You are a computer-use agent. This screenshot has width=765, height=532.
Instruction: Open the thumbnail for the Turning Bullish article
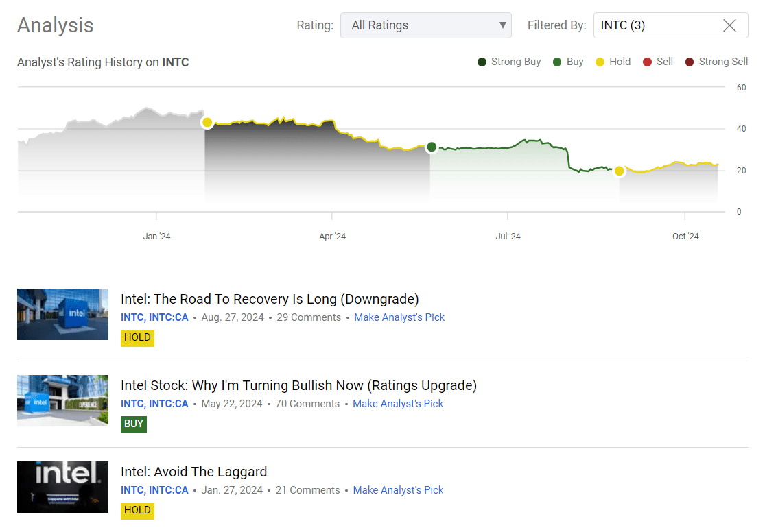[62, 400]
